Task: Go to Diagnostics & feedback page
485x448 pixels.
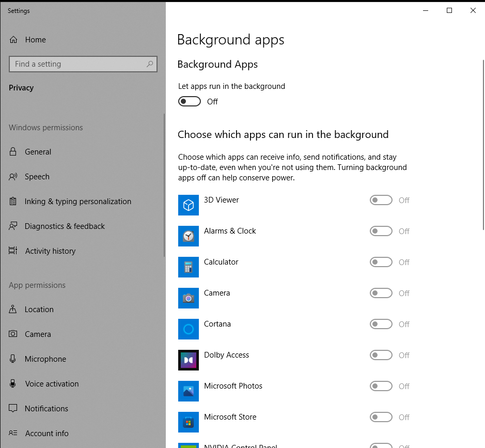Action: (x=65, y=226)
